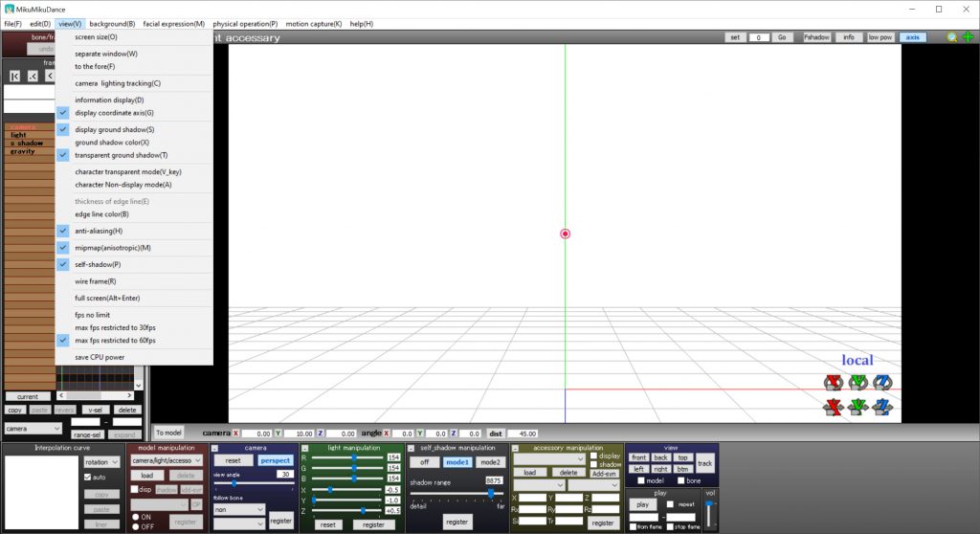
Task: Click the blue Z-axis rotate gizmo icon
Action: (882, 382)
